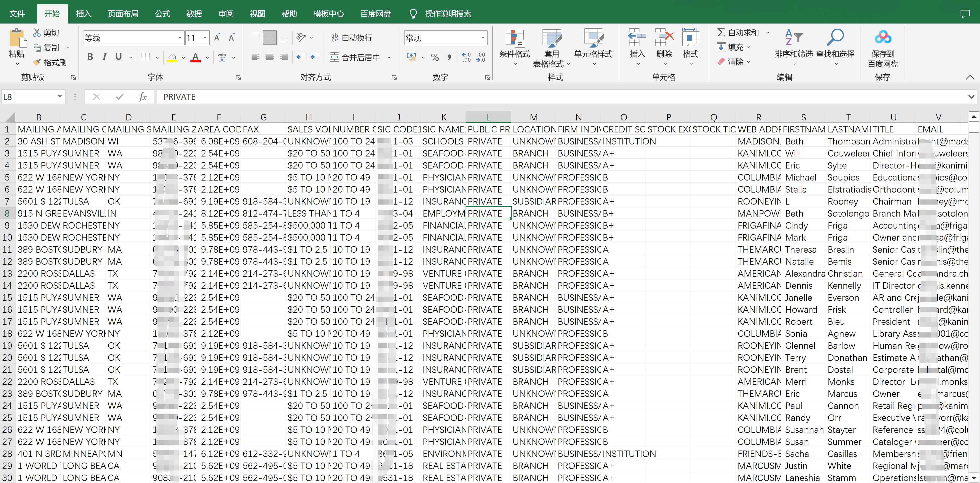Toggle Bold (B) formatting
Viewport: 980px width, 483px height.
pos(90,57)
